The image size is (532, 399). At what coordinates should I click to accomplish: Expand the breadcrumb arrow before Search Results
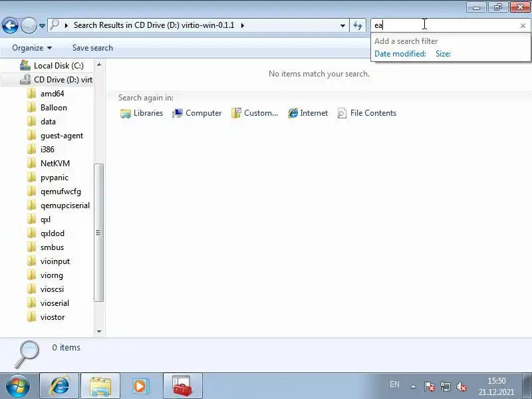click(66, 25)
